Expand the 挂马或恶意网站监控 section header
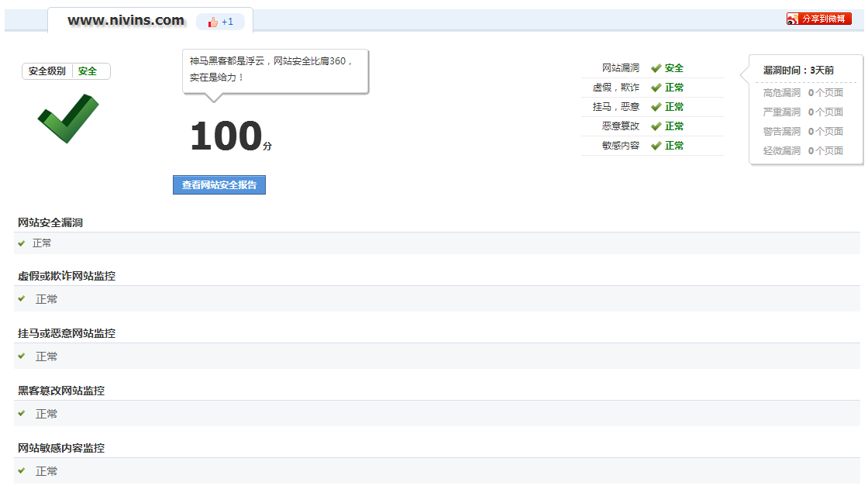Viewport: 868px width, 489px height. tap(67, 333)
